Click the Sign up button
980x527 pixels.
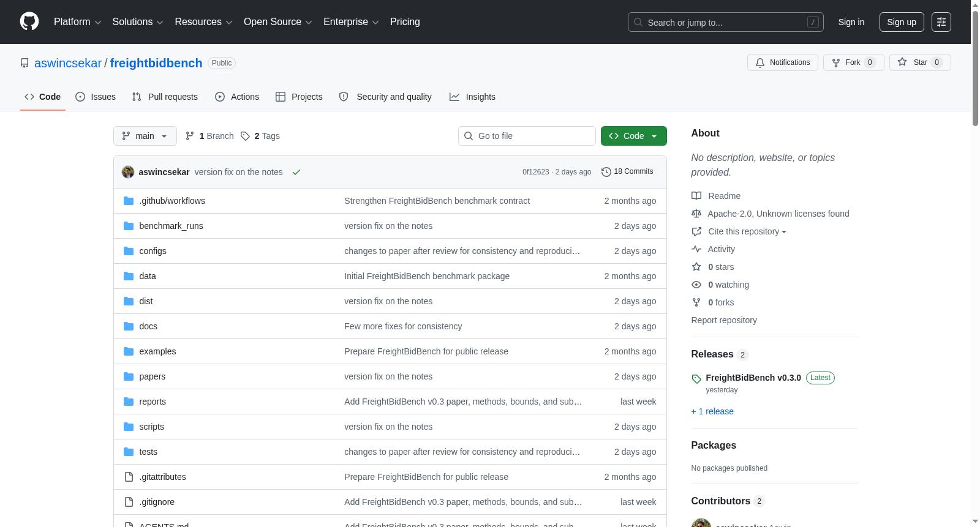(x=902, y=22)
